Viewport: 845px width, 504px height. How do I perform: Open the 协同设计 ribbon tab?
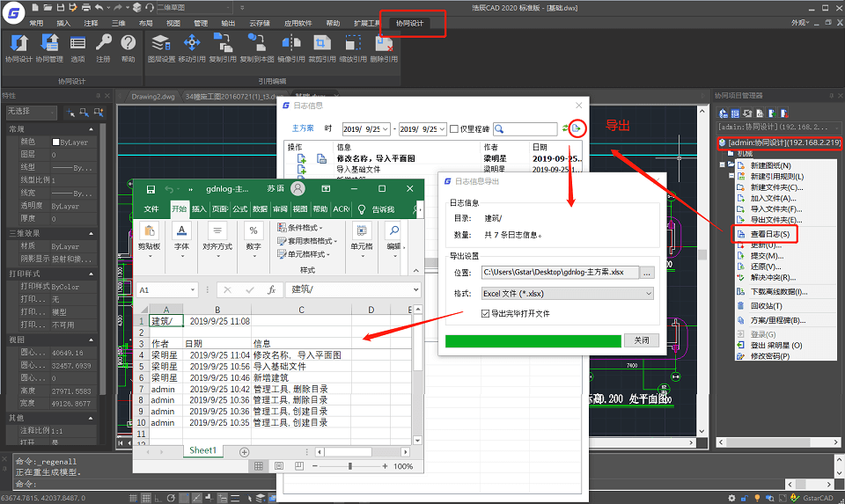(x=409, y=23)
